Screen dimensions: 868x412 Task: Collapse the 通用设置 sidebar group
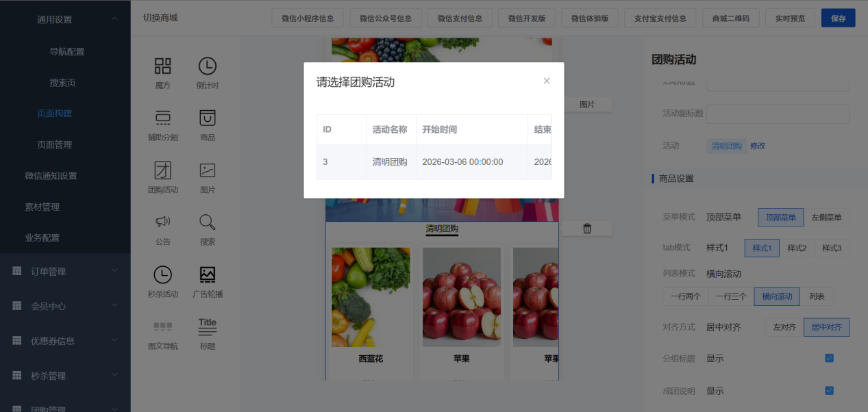point(114,19)
